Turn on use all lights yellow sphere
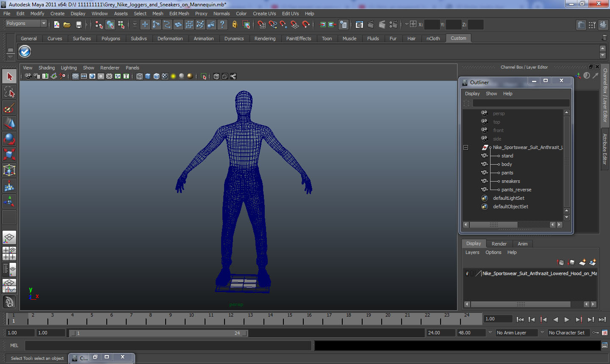 173,76
